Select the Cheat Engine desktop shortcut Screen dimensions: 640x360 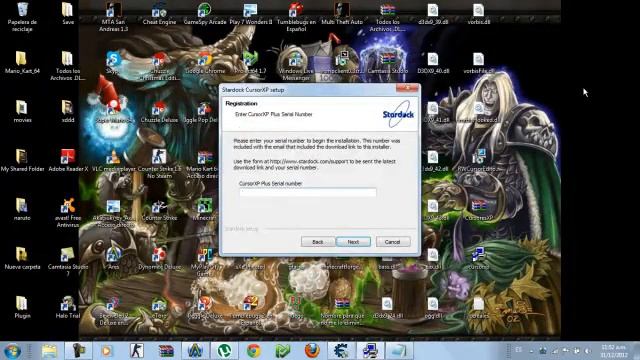coord(159,13)
